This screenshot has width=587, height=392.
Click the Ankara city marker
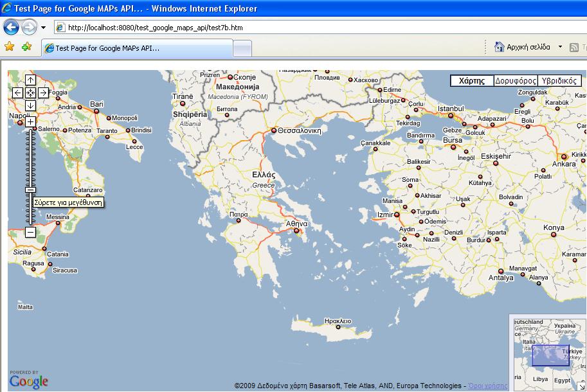564,157
